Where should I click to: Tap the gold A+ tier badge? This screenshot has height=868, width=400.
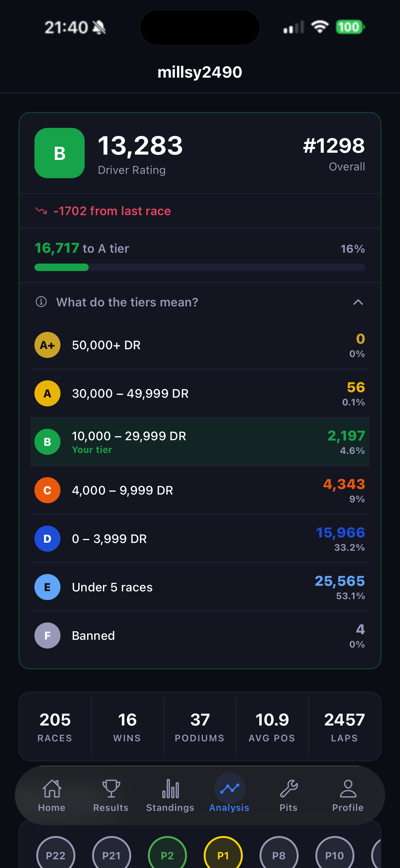pyautogui.click(x=47, y=345)
